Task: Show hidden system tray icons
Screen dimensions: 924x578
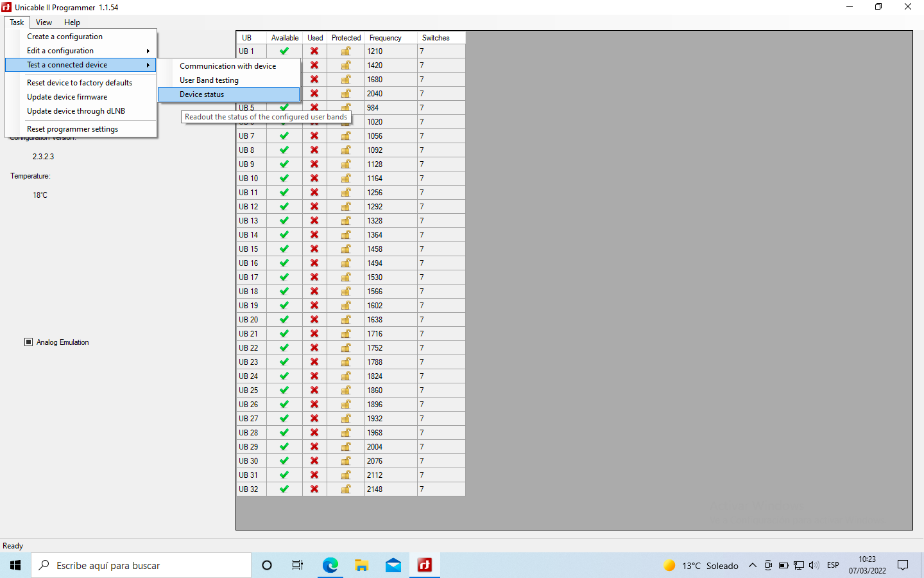Action: pyautogui.click(x=752, y=566)
